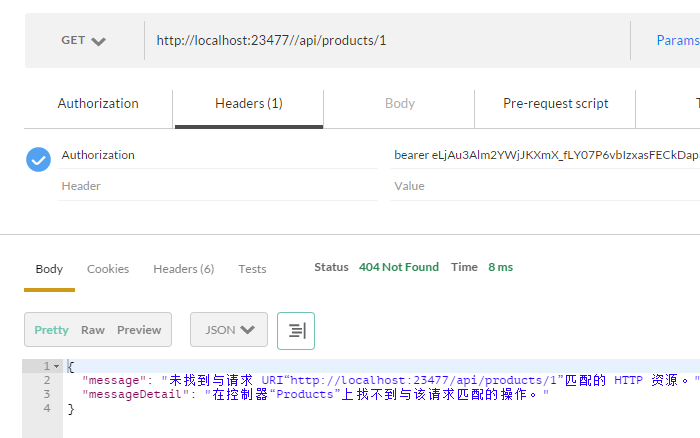Click the "message" key in response
This screenshot has width=700, height=438.
[114, 380]
